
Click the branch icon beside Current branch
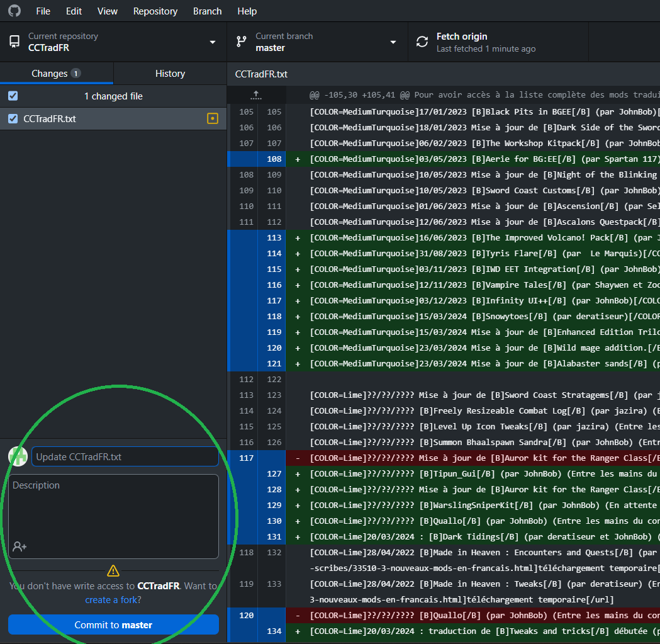(242, 42)
